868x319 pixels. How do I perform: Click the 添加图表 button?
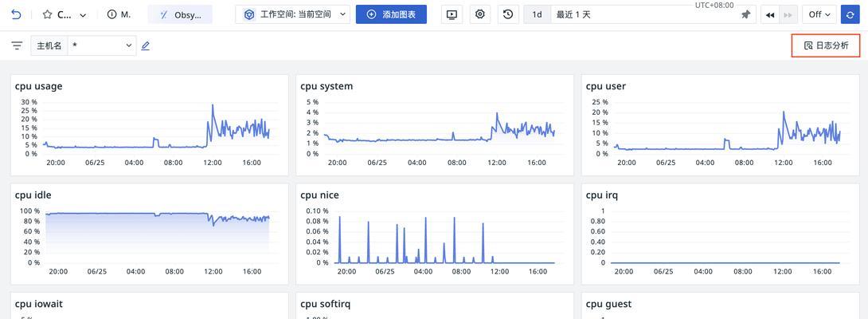click(x=391, y=14)
